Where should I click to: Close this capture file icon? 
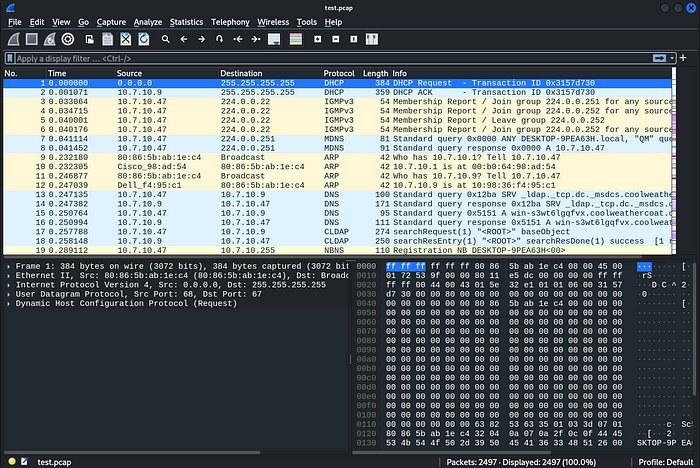pos(126,39)
